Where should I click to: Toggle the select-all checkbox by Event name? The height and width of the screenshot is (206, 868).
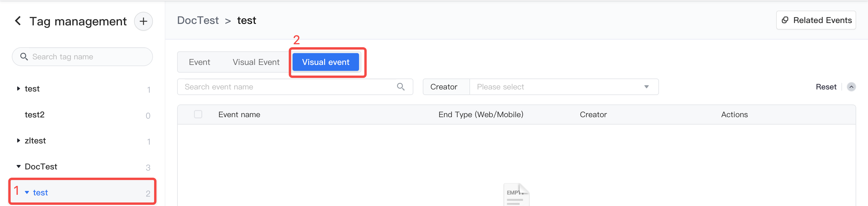(x=198, y=115)
